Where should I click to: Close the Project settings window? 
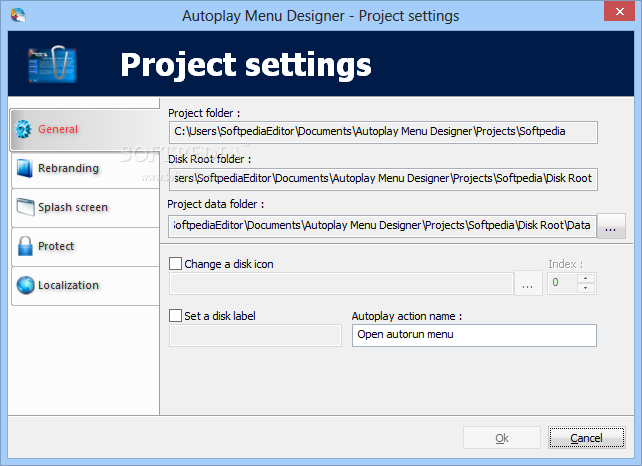click(x=619, y=11)
